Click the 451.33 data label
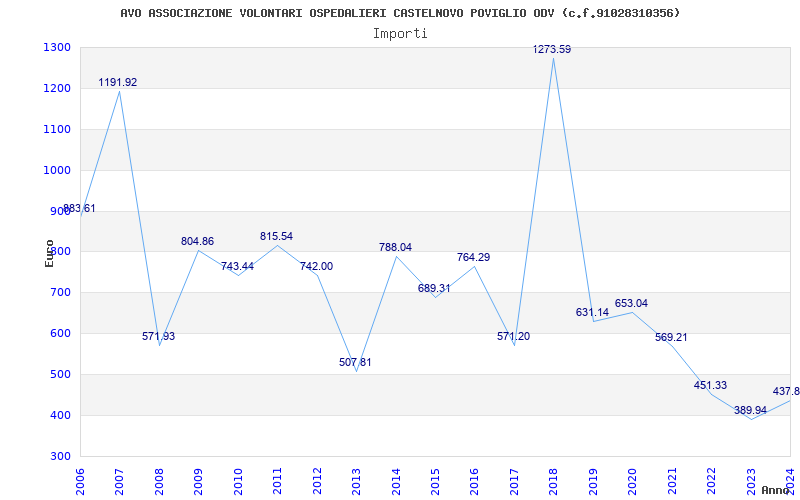Screen dimensions: 800x500 click(x=710, y=385)
